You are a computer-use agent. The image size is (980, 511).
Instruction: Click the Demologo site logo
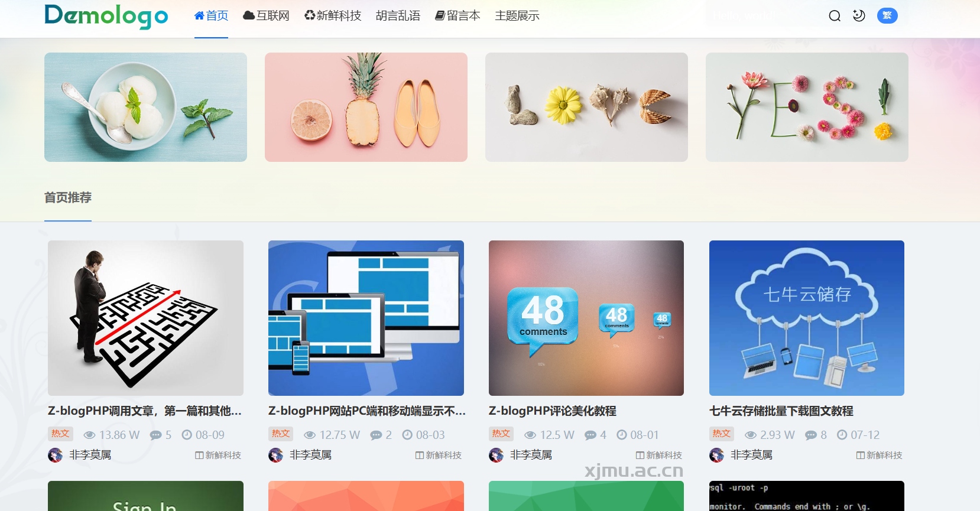(x=106, y=16)
